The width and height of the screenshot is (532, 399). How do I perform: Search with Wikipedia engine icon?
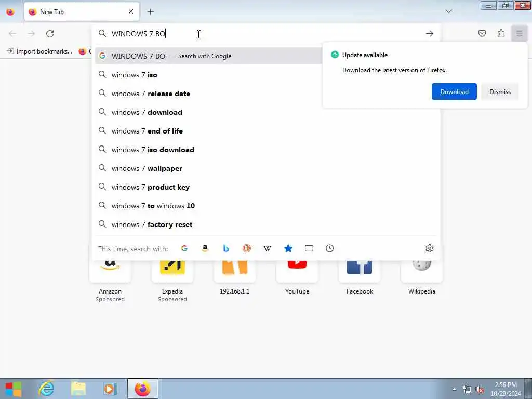pos(268,248)
